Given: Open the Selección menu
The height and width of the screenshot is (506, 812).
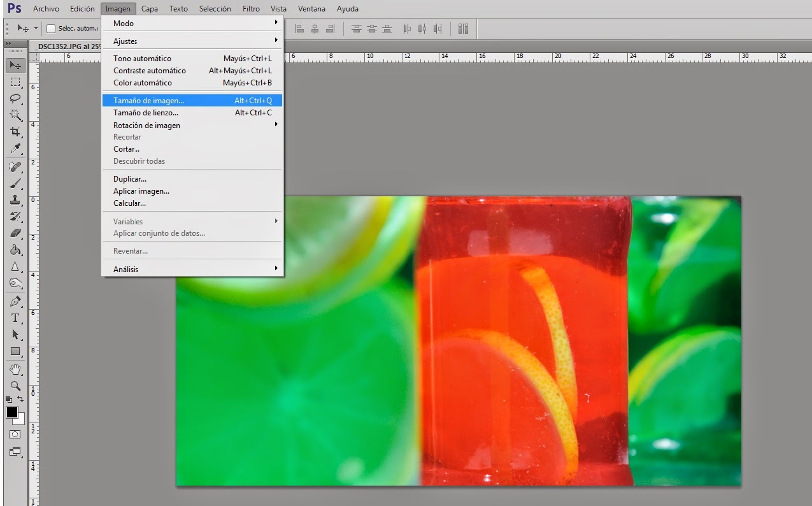Looking at the screenshot, I should tap(215, 9).
